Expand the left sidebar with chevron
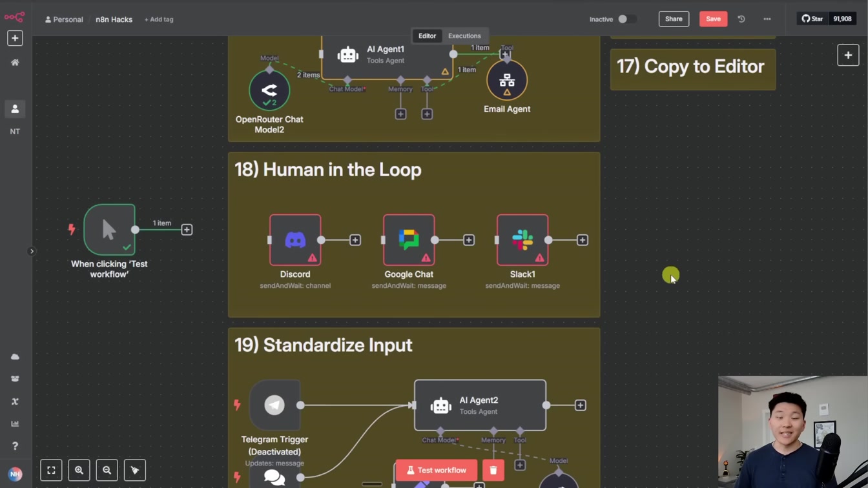The height and width of the screenshot is (488, 868). [32, 251]
